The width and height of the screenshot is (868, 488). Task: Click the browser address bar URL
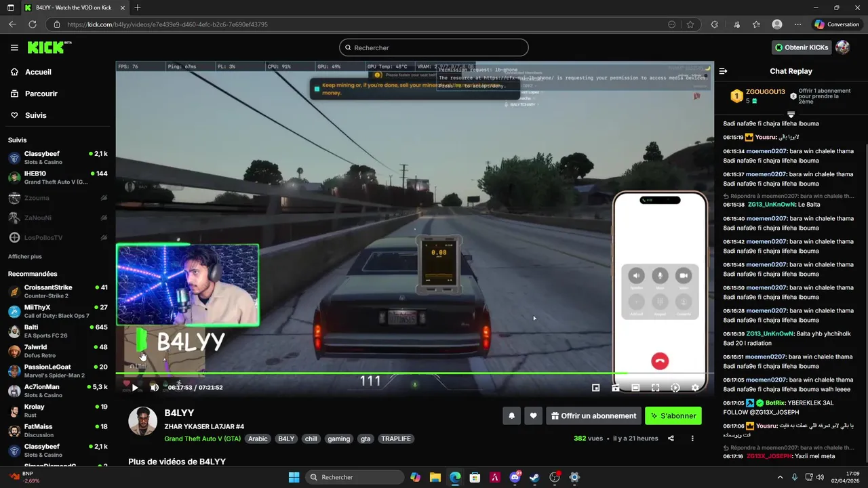pyautogui.click(x=167, y=24)
